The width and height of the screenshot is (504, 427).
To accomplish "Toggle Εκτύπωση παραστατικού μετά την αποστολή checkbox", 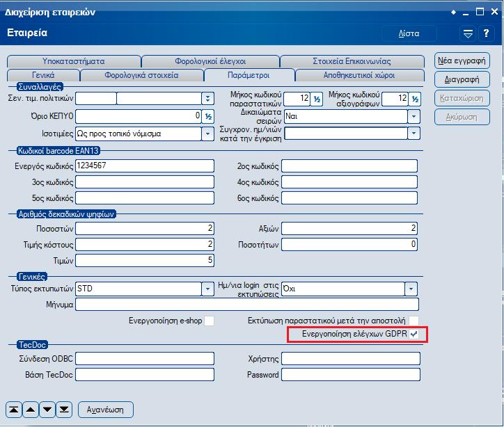I will tap(414, 321).
